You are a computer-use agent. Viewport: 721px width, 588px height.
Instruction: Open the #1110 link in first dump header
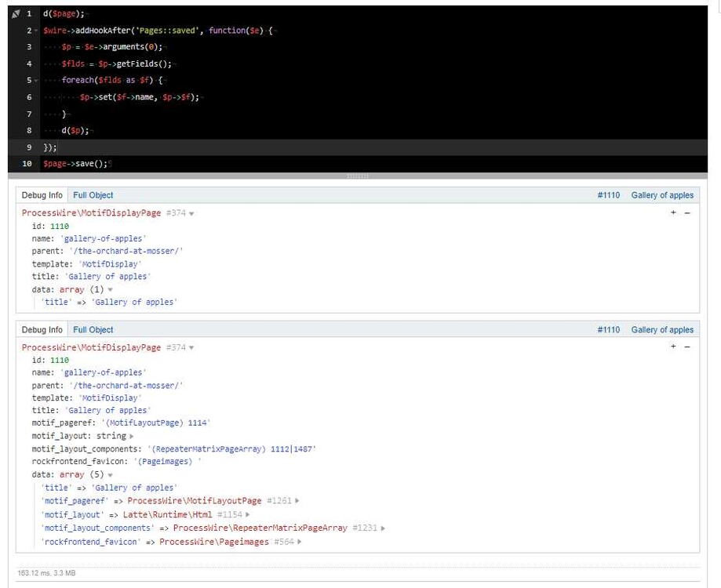(x=608, y=195)
